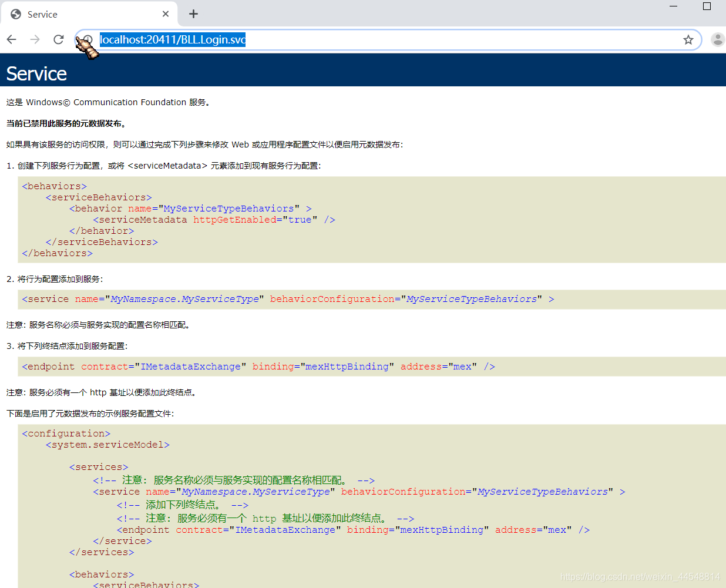
Task: Click IMetadataExchange in step 3 endpoint line
Action: coord(190,367)
